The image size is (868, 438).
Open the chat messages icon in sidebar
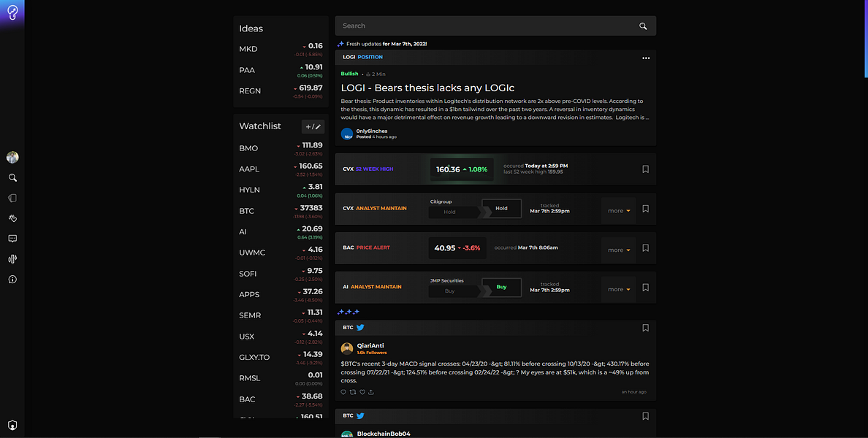coord(12,239)
